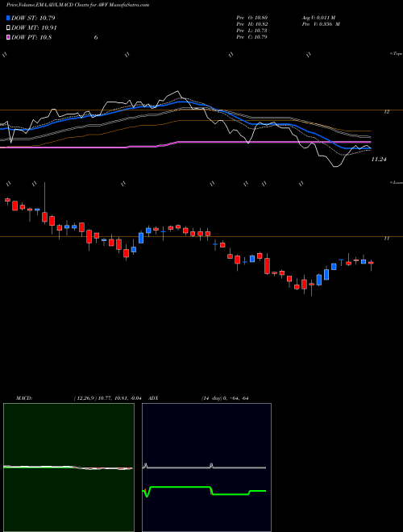Click the MACD values '(12,26,9) 10.77, 10.81, -0.04'
This screenshot has width=403, height=532.
coord(107,398)
